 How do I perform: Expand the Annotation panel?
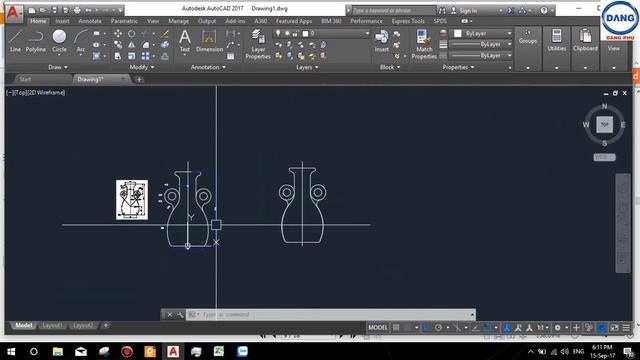pos(208,67)
